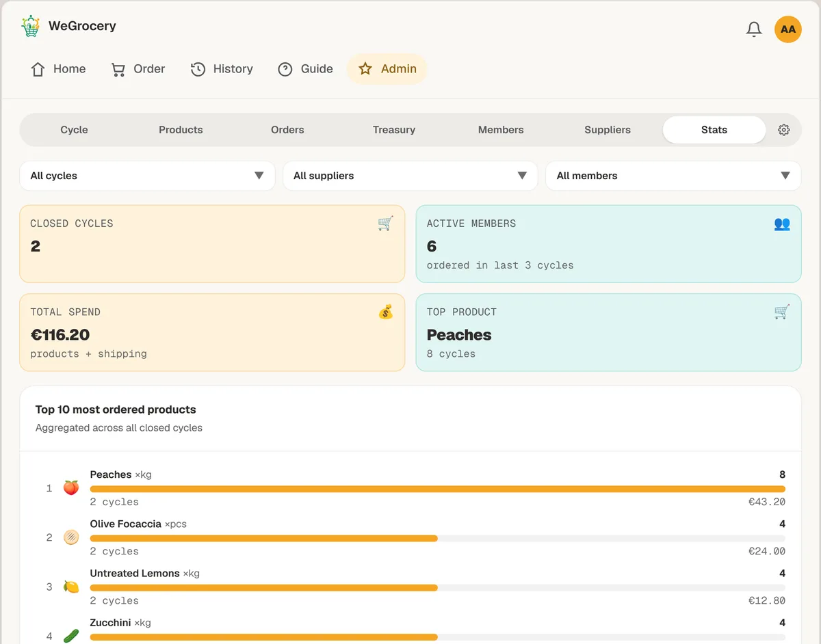This screenshot has height=644, width=821.
Task: Click the Order cart icon
Action: click(118, 69)
